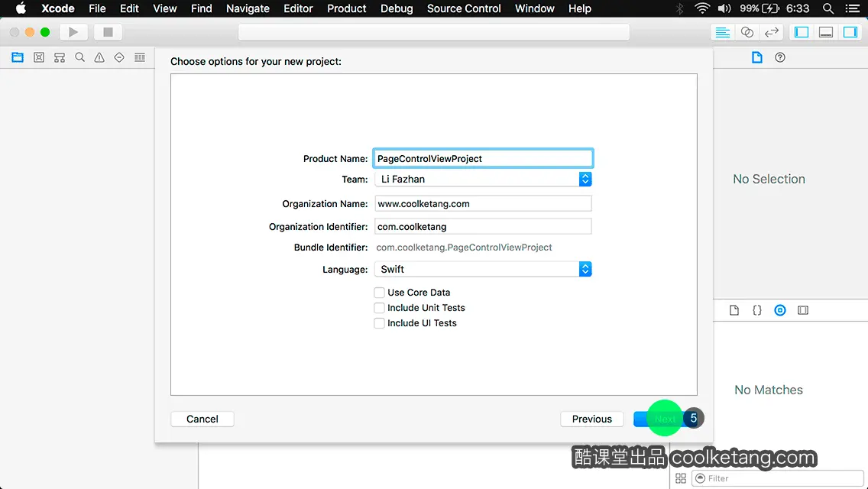Click the Previous button
The image size is (868, 489).
[591, 419]
